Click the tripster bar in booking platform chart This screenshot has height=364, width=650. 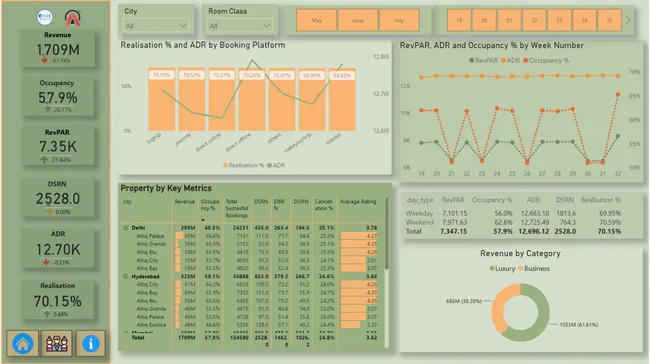click(x=342, y=99)
